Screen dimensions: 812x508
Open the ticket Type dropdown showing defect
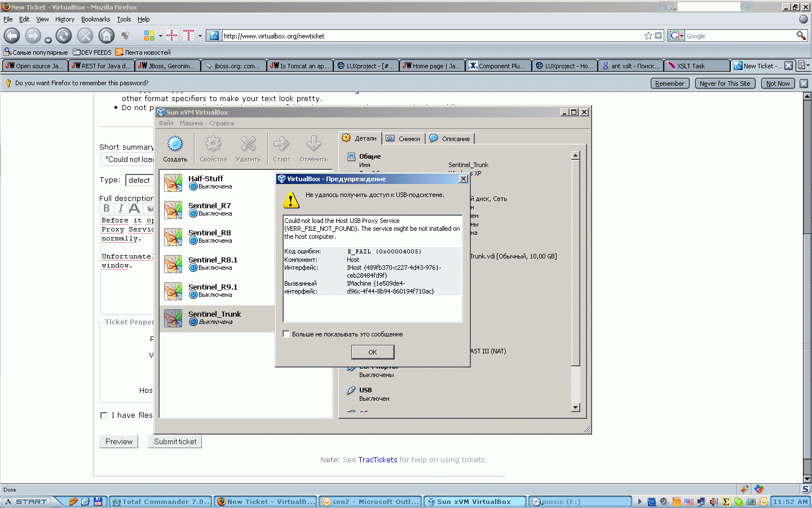(139, 180)
